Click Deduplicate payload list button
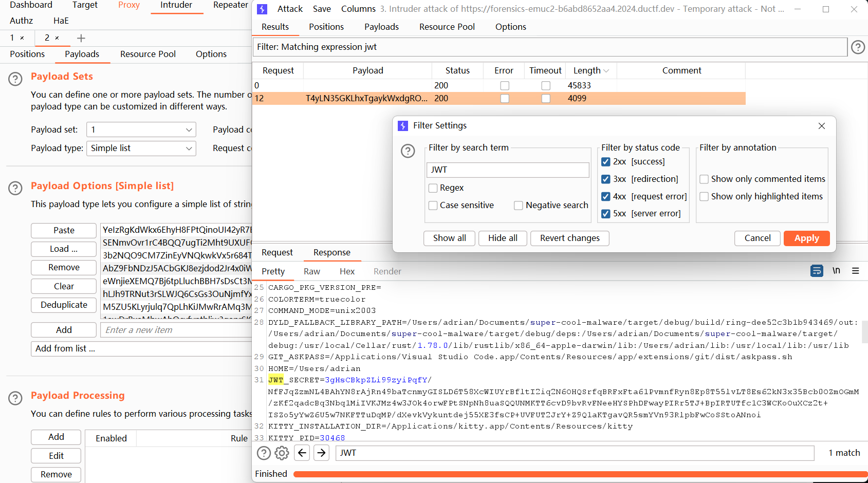The height and width of the screenshot is (483, 868). click(x=64, y=305)
